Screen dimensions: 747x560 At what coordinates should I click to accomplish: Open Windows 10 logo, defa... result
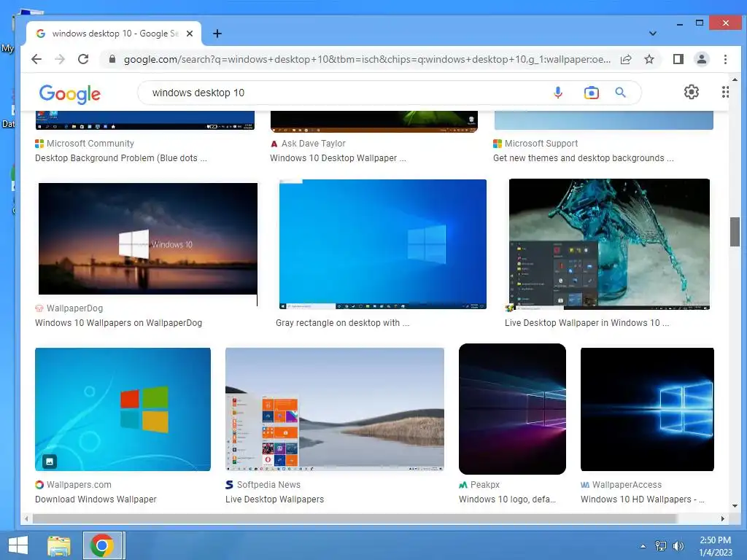pyautogui.click(x=508, y=499)
